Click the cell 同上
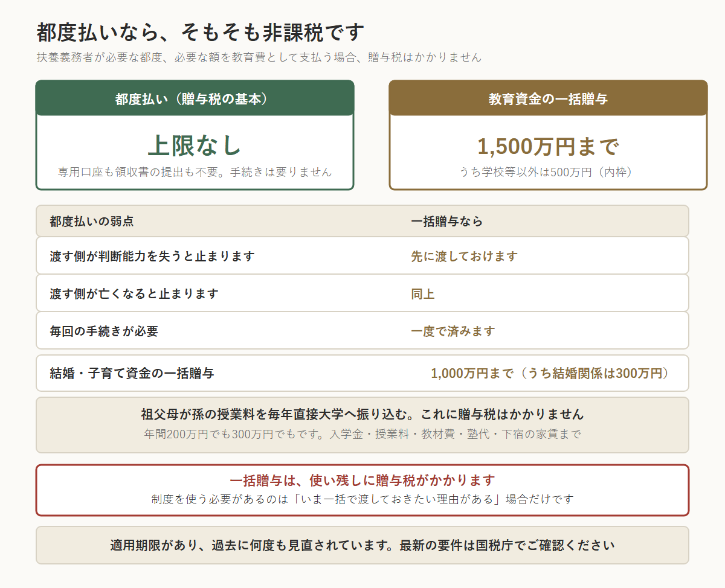Image resolution: width=725 pixels, height=588 pixels. pos(423,294)
